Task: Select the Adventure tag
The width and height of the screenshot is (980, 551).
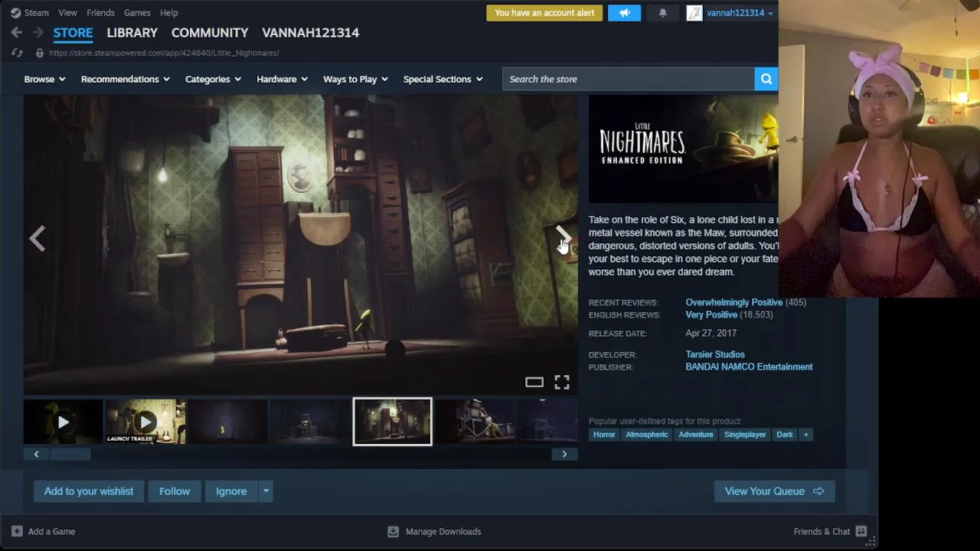Action: click(x=696, y=435)
